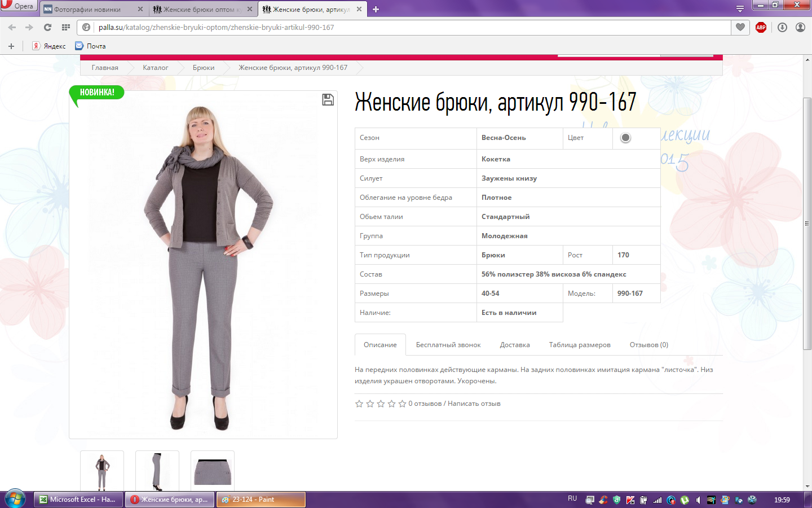Click the address bar URL field
The image size is (812, 508).
[395, 27]
